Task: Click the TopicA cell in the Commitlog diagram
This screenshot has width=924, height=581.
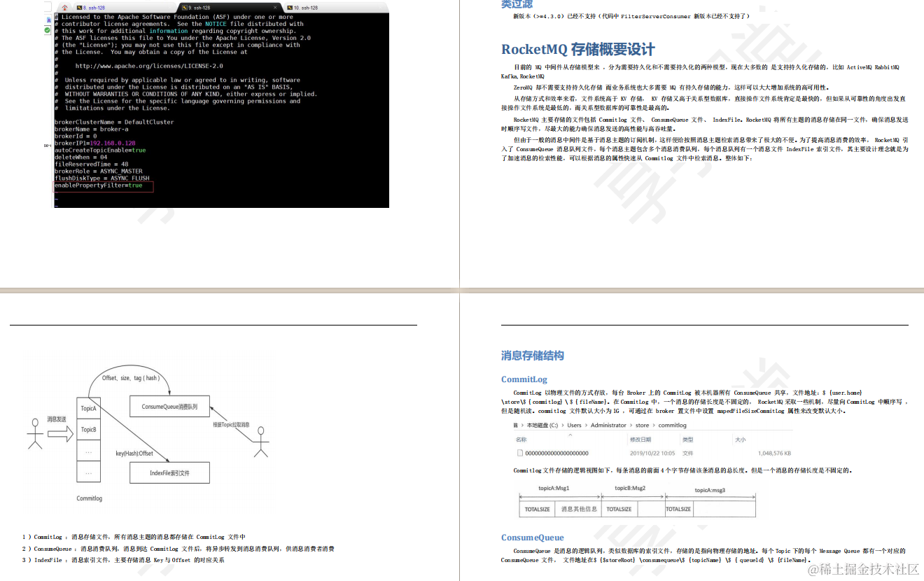Action: click(88, 409)
